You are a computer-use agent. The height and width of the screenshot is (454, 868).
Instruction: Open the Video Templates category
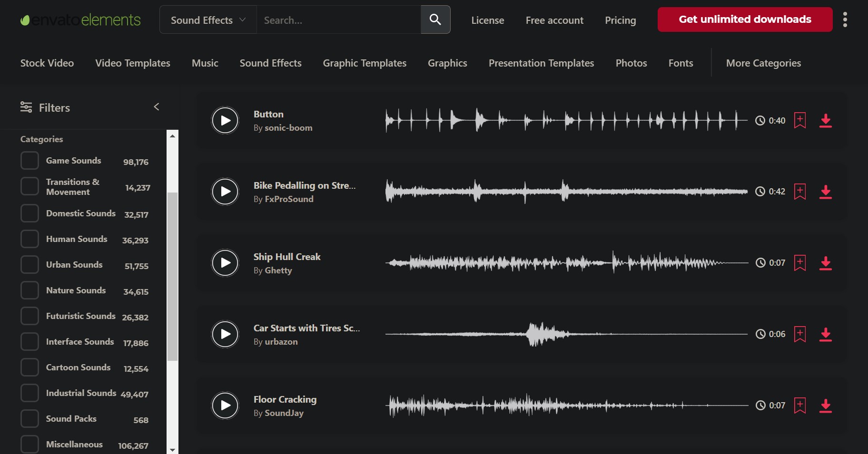(133, 63)
